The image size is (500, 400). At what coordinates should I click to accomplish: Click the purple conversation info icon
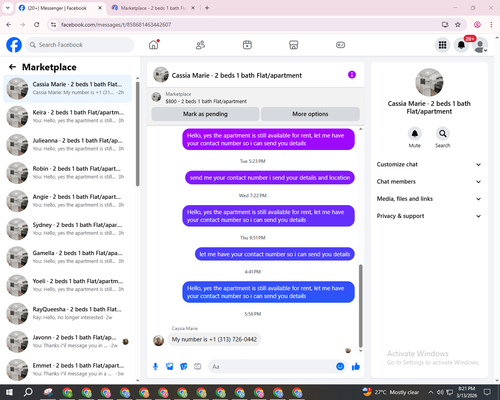coord(352,75)
